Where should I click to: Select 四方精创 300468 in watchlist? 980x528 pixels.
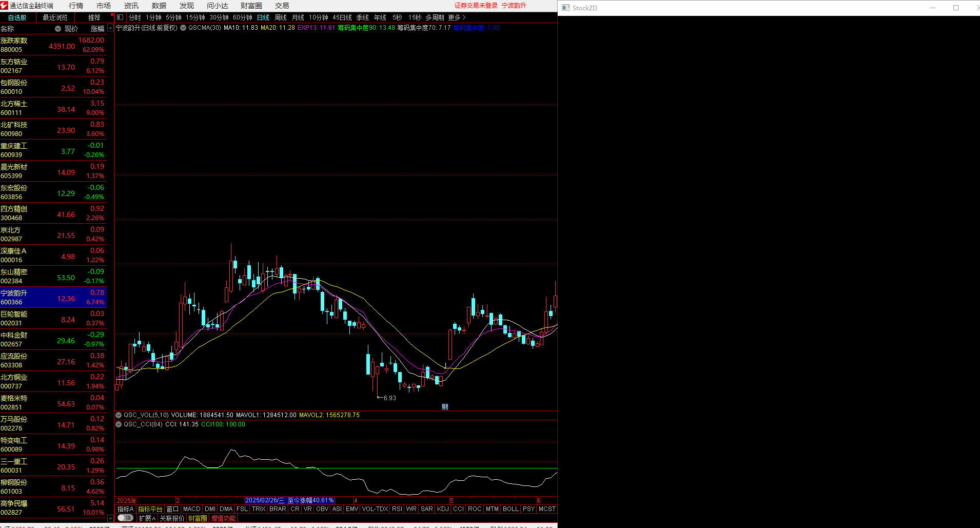tap(53, 213)
